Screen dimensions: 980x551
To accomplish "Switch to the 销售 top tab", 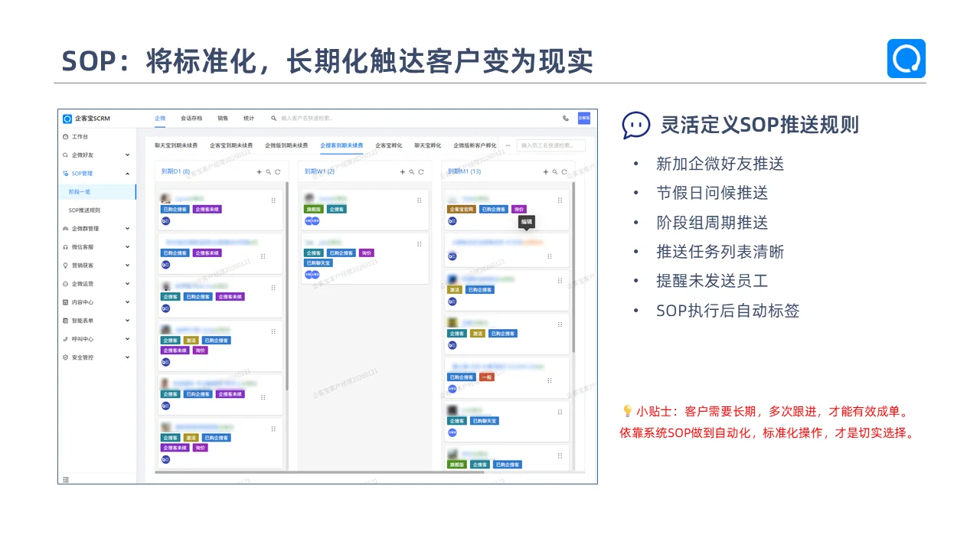I will pos(223,119).
